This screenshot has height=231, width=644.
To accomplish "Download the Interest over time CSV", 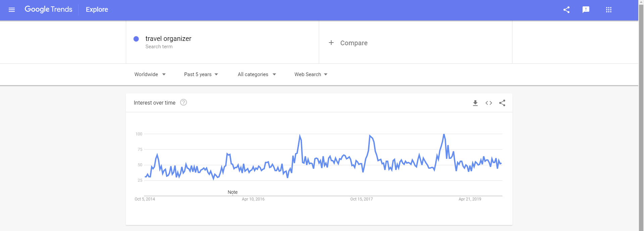I will [x=475, y=103].
